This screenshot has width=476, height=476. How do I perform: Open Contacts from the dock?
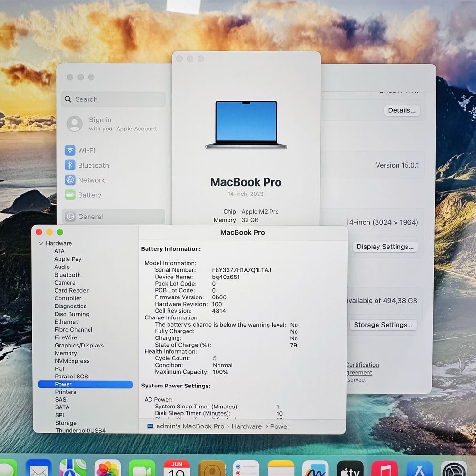coord(212,468)
